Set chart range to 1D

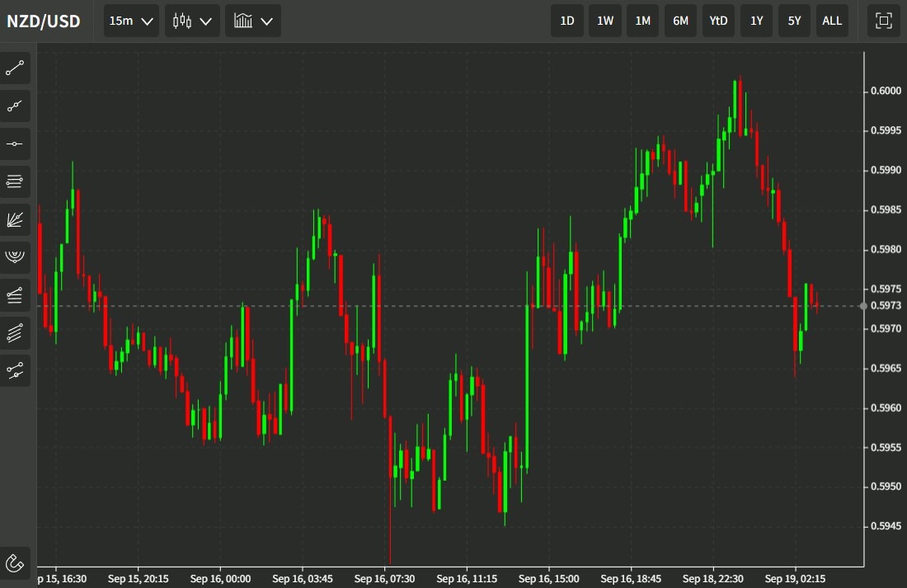pos(567,21)
